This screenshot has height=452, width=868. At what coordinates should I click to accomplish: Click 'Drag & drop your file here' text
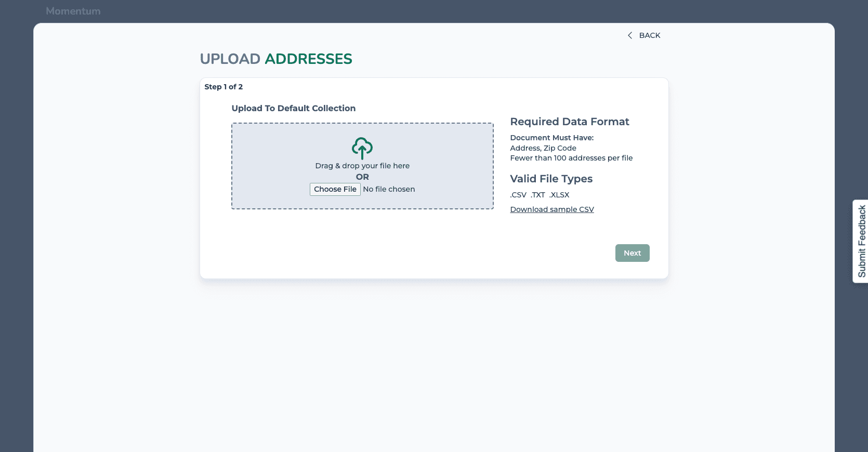coord(362,166)
